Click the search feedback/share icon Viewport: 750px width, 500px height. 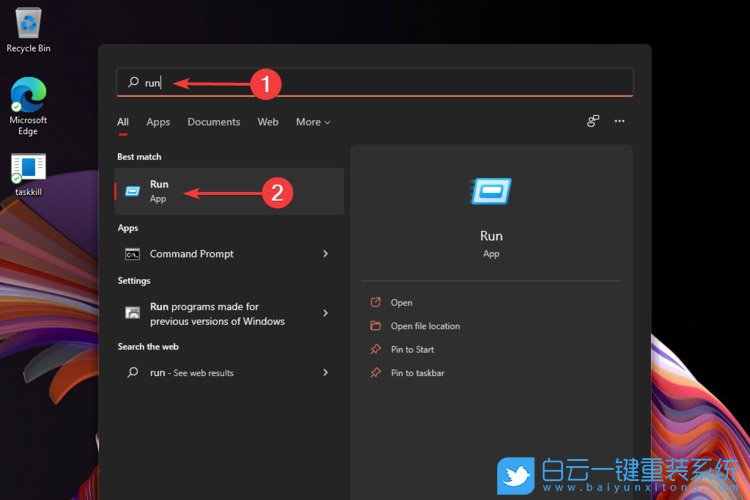(x=593, y=121)
